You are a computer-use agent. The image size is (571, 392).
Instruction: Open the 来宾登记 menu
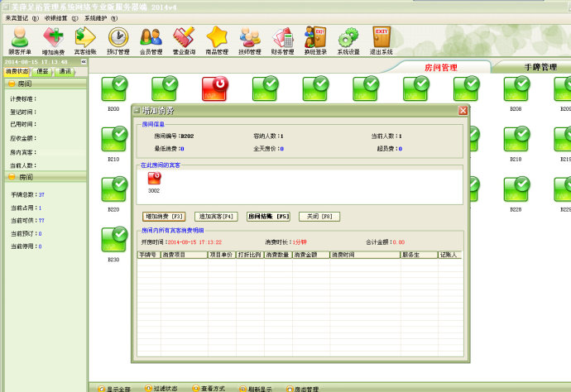(22, 18)
